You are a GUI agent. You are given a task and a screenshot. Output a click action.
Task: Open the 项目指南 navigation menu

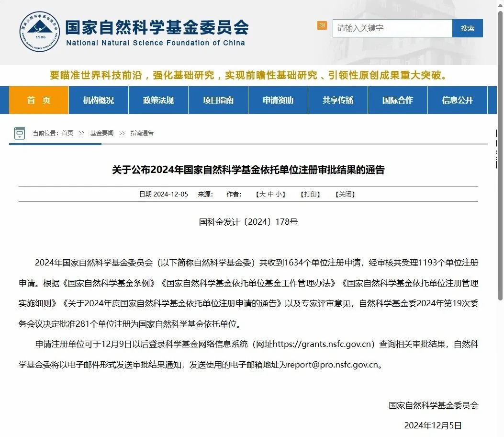pyautogui.click(x=218, y=100)
